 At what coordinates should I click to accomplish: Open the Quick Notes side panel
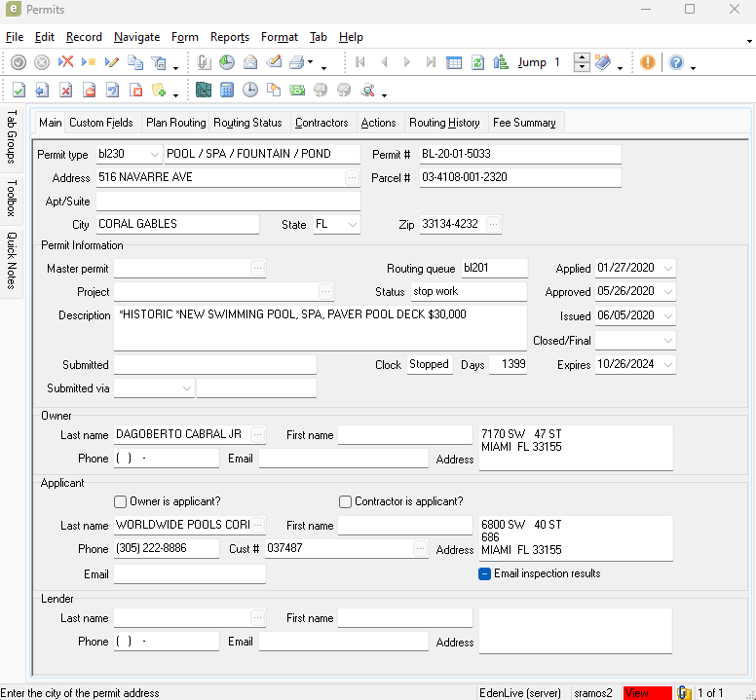(12, 260)
